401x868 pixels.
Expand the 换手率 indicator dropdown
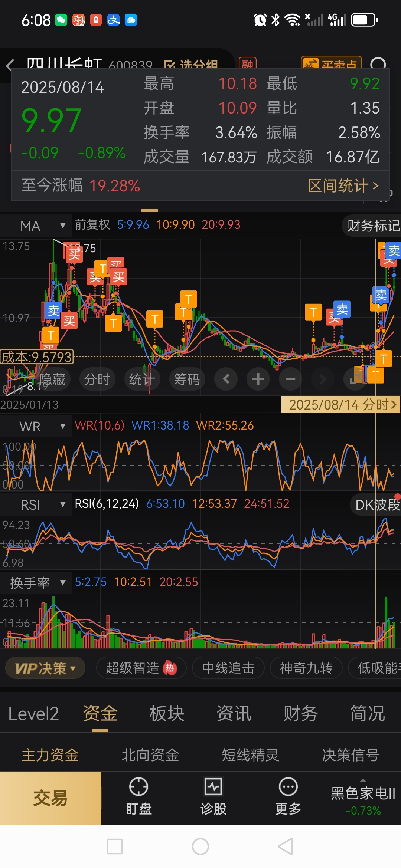[36, 583]
